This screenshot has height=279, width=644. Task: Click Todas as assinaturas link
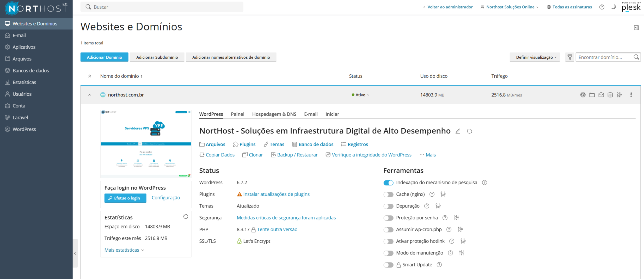click(569, 7)
